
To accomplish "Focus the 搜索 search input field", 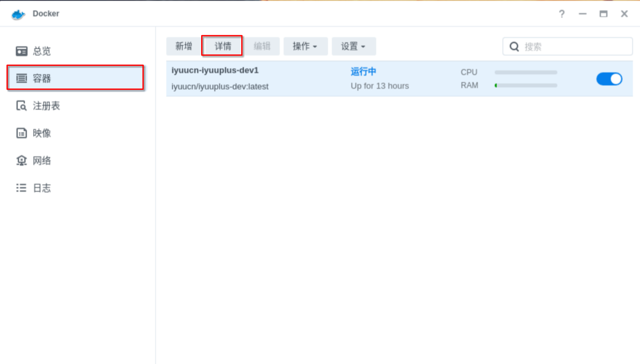I will pyautogui.click(x=567, y=46).
